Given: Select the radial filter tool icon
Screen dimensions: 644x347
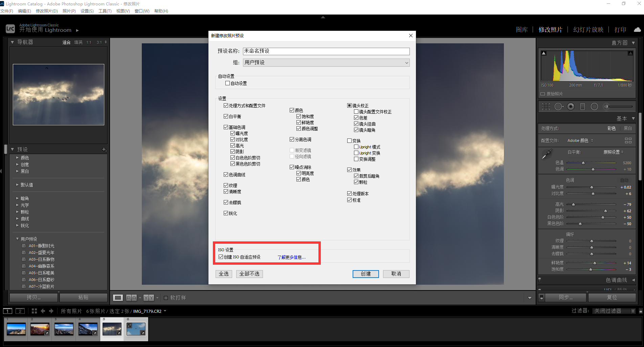Looking at the screenshot, I should click(x=594, y=107).
